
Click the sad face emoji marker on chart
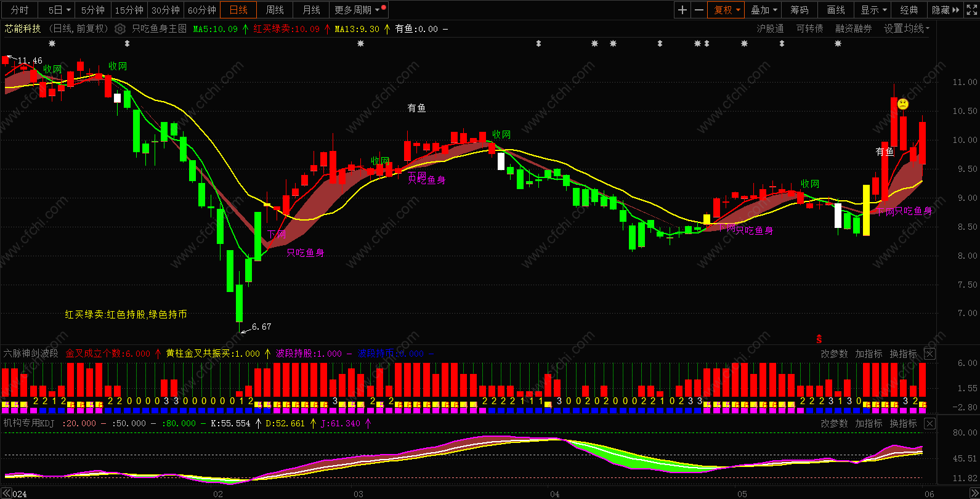coord(903,104)
